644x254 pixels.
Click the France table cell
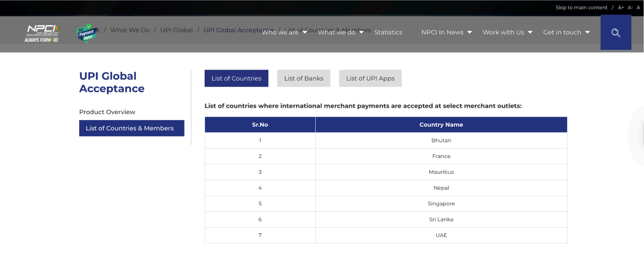pos(441,156)
